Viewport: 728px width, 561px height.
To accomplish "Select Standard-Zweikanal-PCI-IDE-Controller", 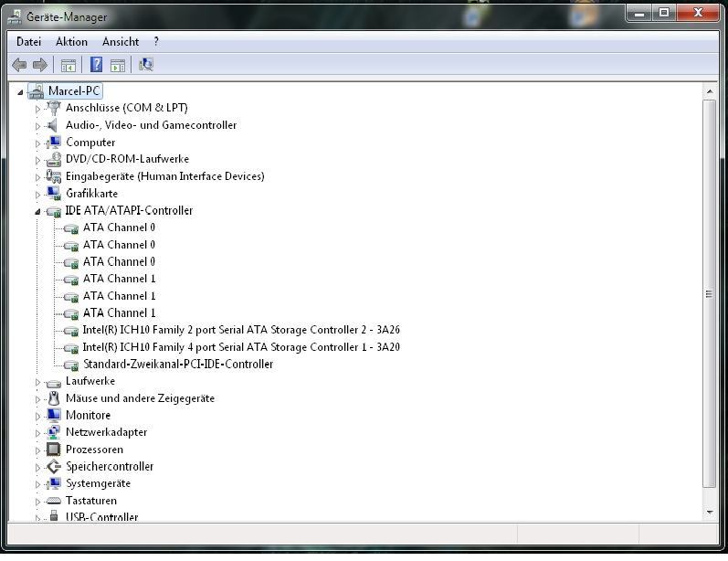I will tap(178, 365).
